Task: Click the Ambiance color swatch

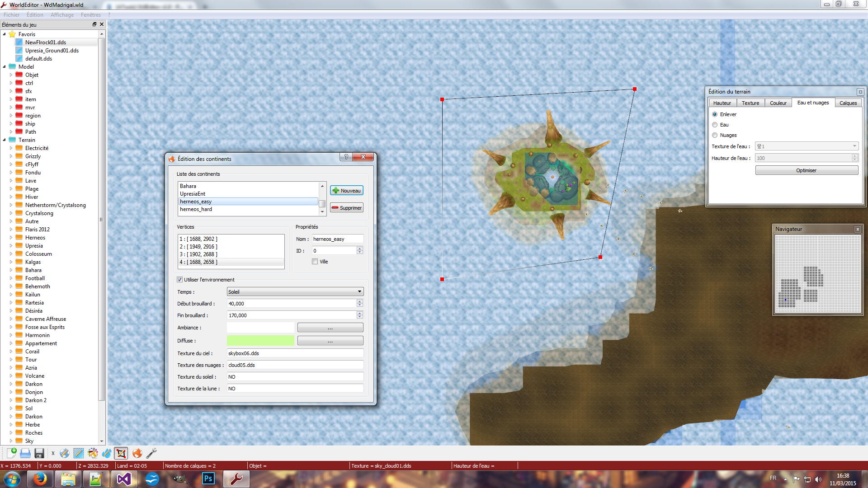Action: pos(259,328)
